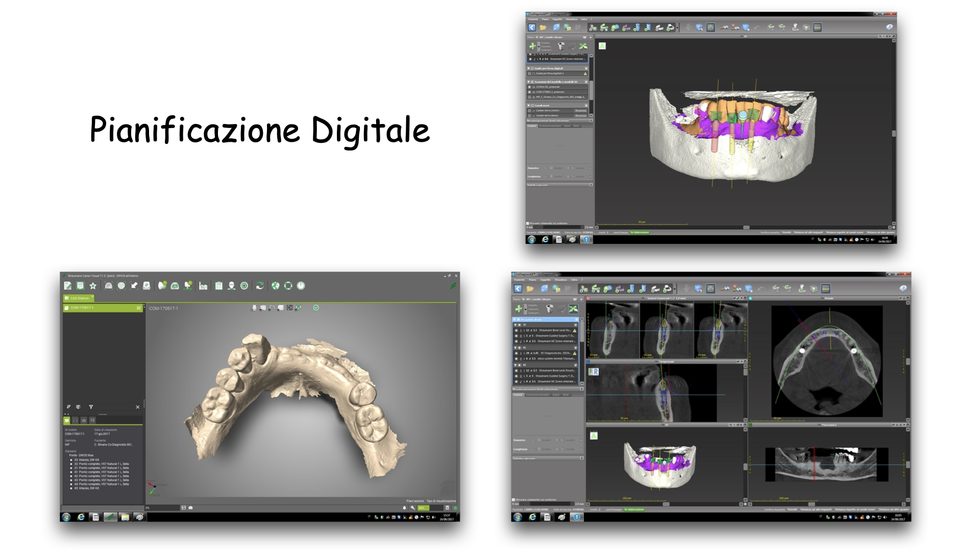Click the Windows Start button under 3D-only coDiagnostiX
Screen dimensions: 980x551
pyautogui.click(x=532, y=239)
